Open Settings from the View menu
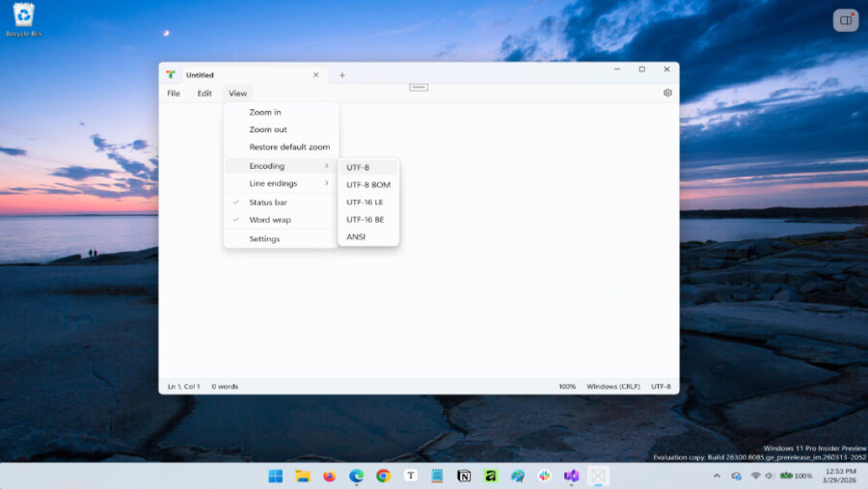 (x=264, y=239)
